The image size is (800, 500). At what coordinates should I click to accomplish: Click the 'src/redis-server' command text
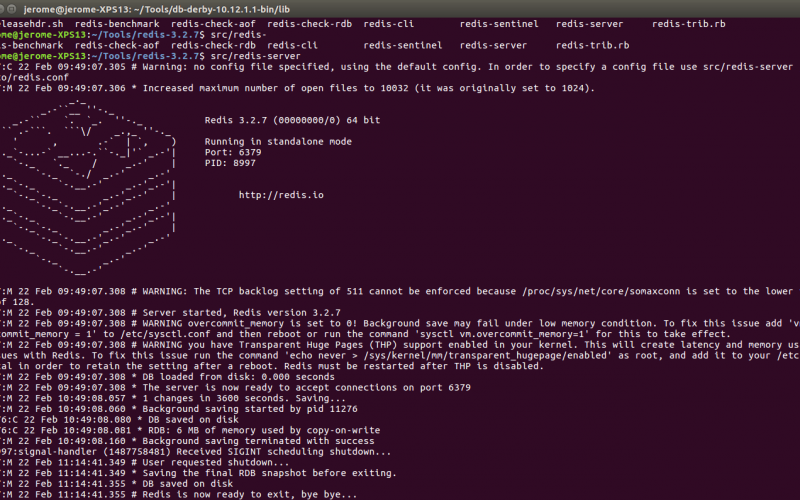[256, 56]
